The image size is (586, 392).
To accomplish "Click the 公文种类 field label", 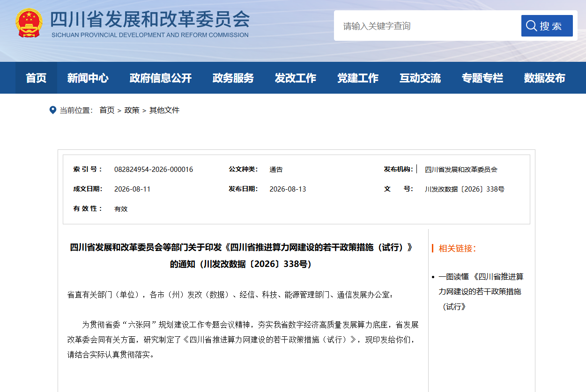I will pyautogui.click(x=244, y=169).
